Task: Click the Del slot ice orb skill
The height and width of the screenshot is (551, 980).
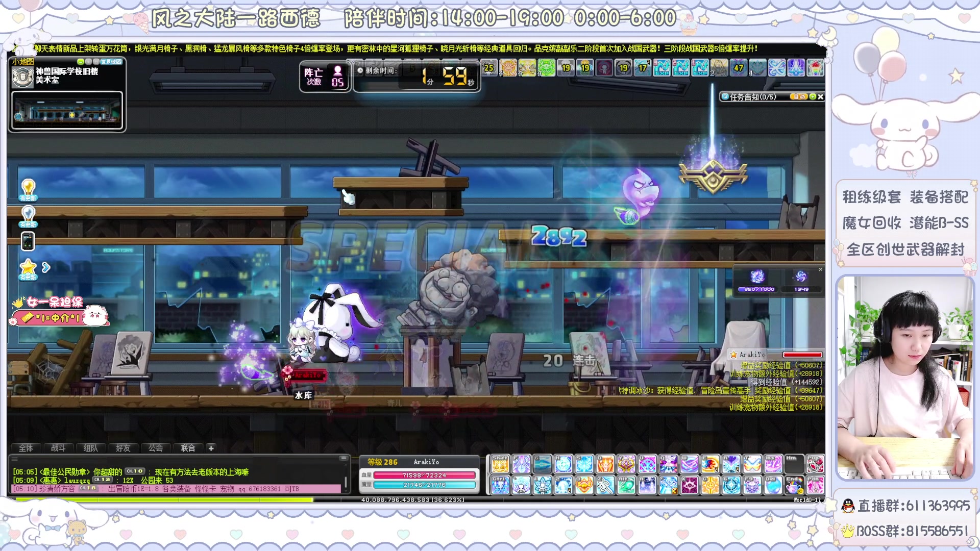Action: click(773, 485)
